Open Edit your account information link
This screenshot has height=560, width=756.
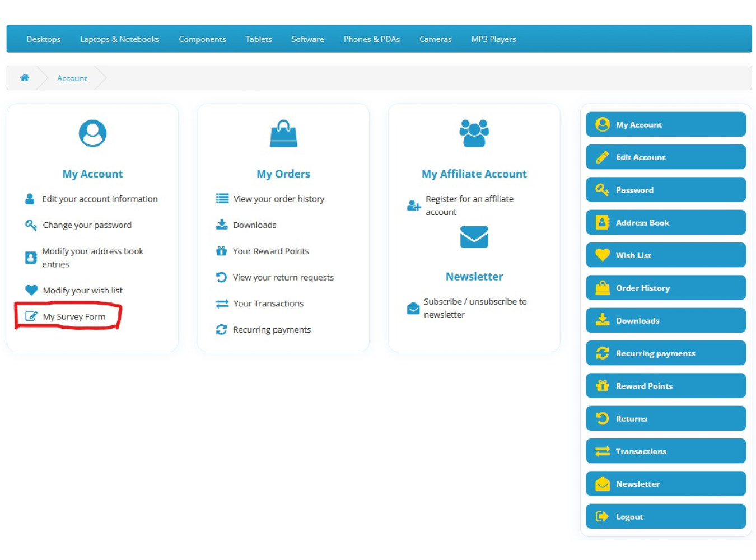[100, 199]
